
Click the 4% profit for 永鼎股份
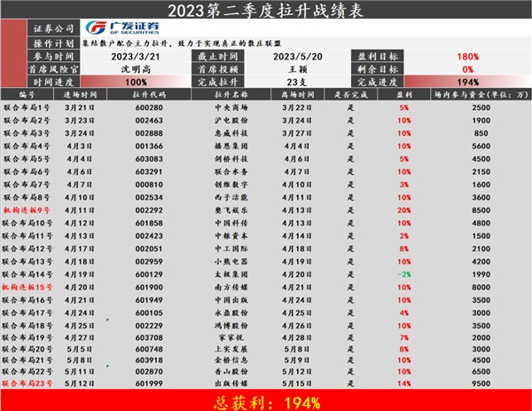tap(403, 312)
